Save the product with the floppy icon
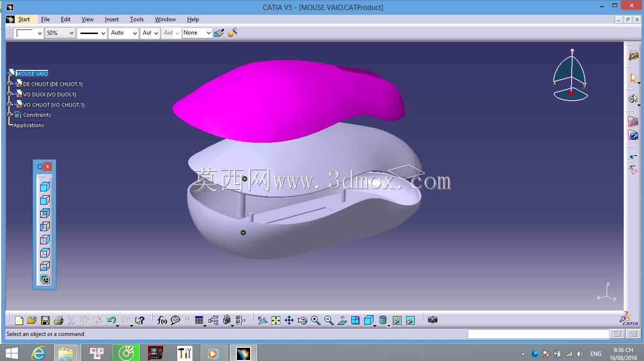644x361 pixels. pyautogui.click(x=45, y=320)
